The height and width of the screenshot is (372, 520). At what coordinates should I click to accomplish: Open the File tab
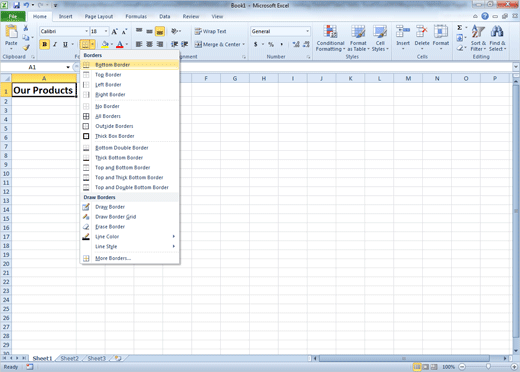tap(13, 16)
